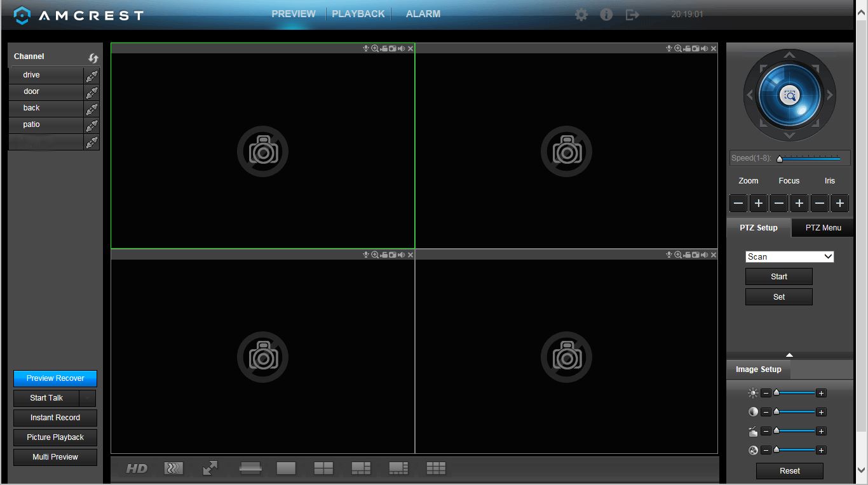868x485 pixels.
Task: Click snapshot camera icon in top-right video pane
Action: 696,48
